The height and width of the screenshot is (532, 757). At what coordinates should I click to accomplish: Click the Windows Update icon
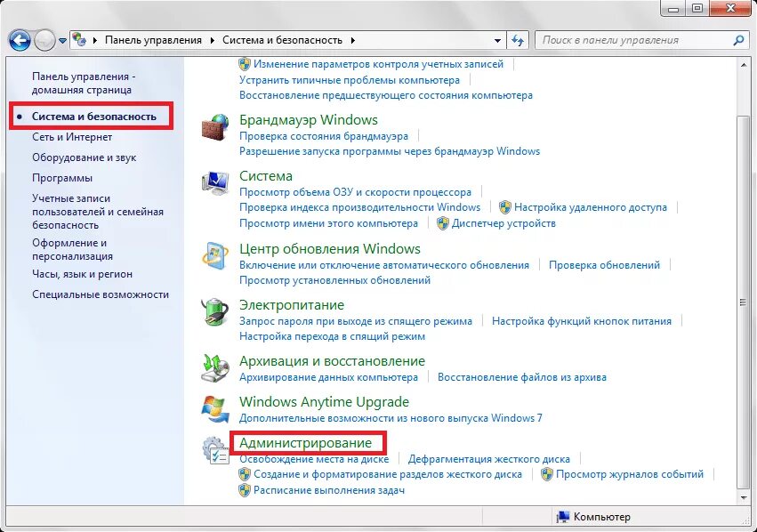(x=215, y=256)
